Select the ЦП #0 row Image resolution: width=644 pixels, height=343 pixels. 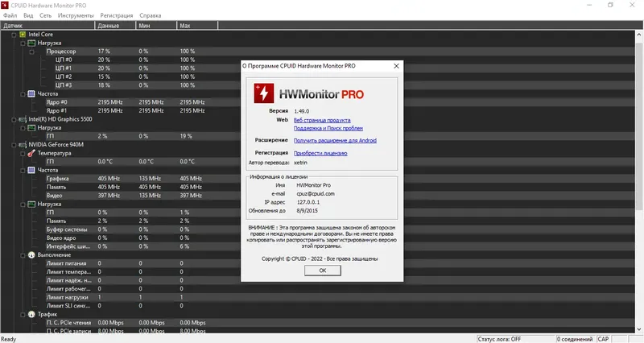pyautogui.click(x=317, y=60)
